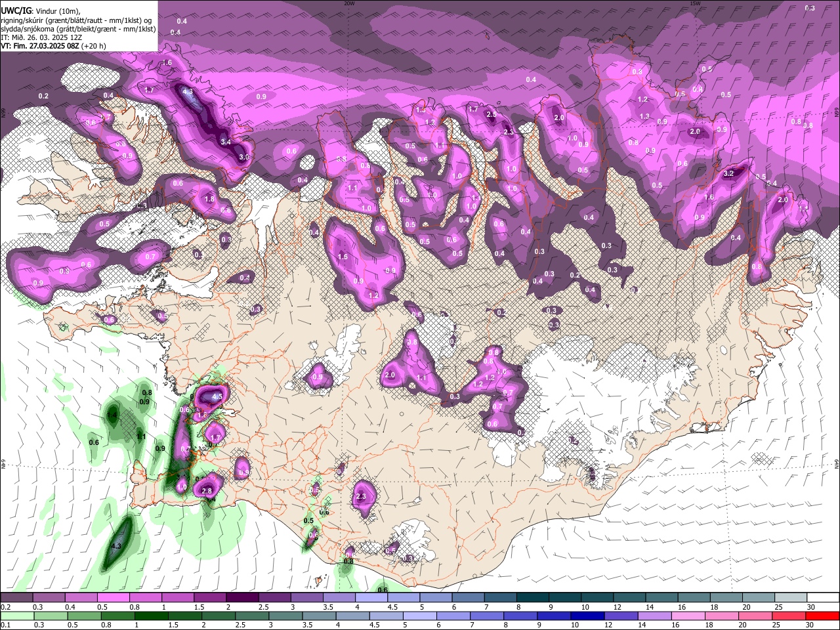This screenshot has width=840, height=630.
Task: Click the '0.1' label under the rain legend
Action: click(x=5, y=625)
